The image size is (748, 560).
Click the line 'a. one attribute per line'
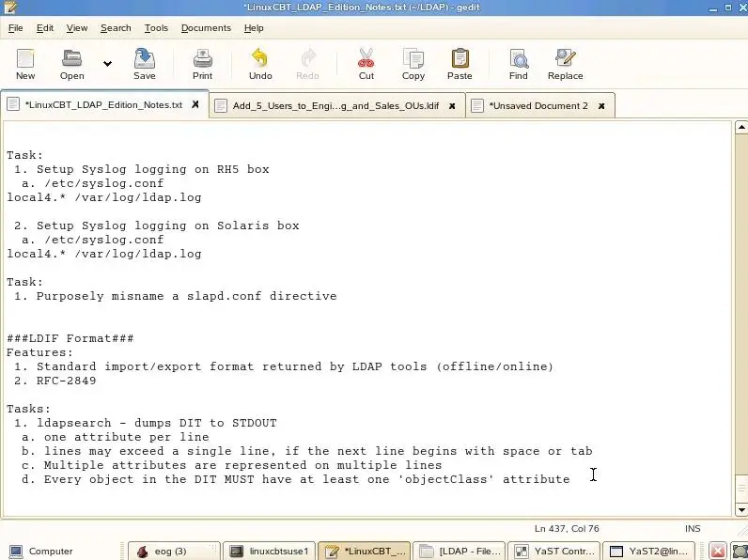(116, 437)
